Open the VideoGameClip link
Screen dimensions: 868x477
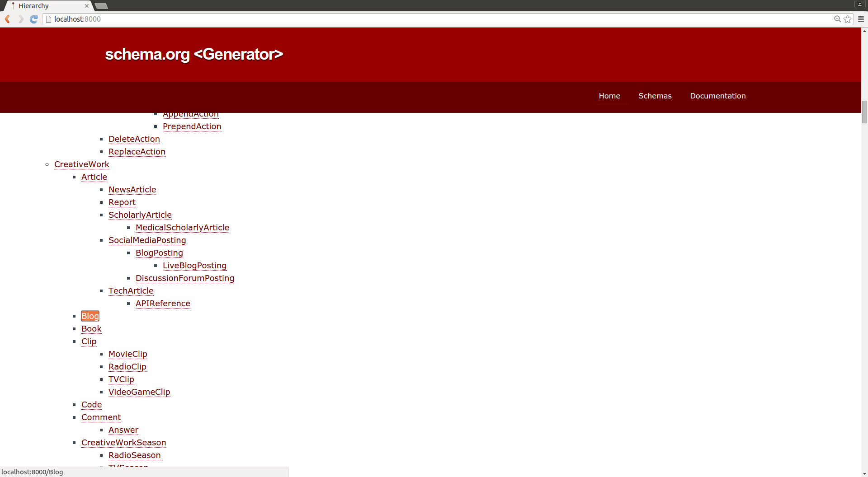coord(139,392)
